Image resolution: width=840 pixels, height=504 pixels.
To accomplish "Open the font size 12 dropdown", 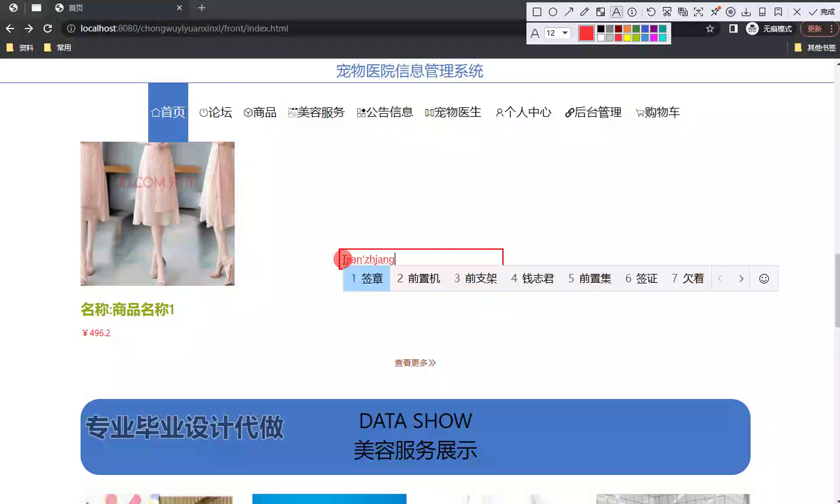I will [557, 33].
